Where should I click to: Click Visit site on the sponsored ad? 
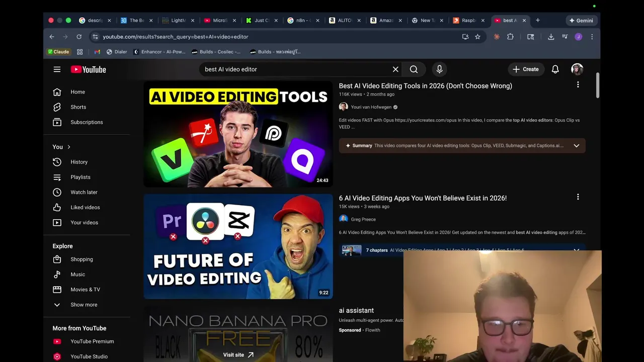[x=238, y=355]
